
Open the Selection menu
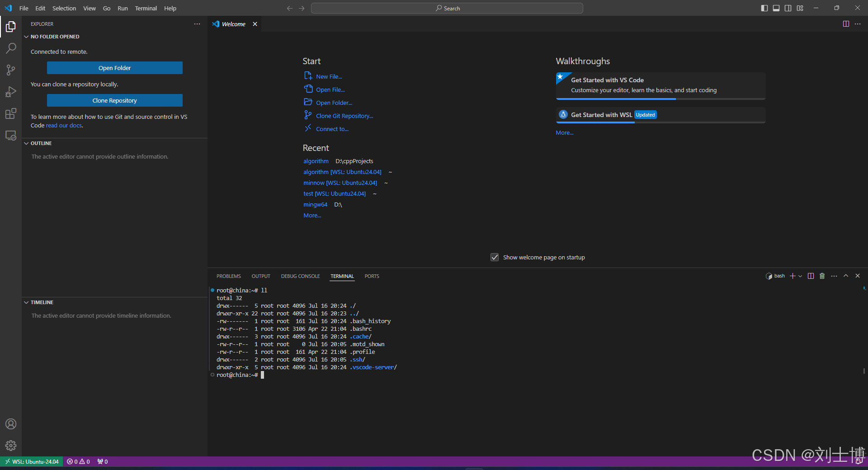point(64,8)
